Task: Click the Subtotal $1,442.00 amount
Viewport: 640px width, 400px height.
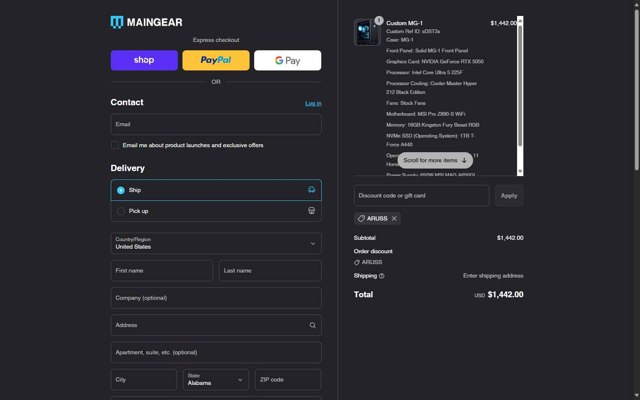Action: 510,238
